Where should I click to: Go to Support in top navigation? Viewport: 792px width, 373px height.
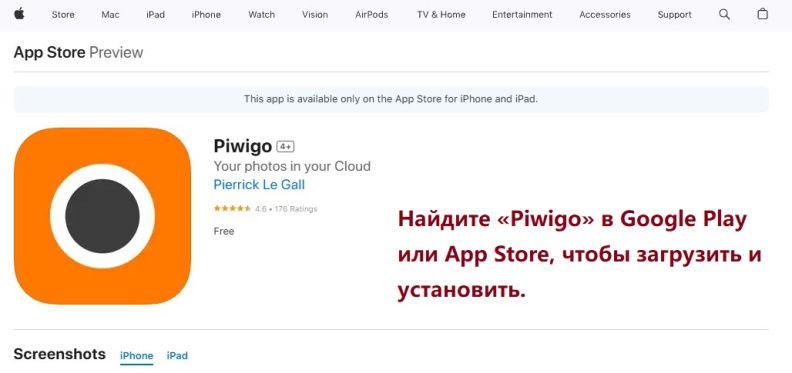[674, 15]
